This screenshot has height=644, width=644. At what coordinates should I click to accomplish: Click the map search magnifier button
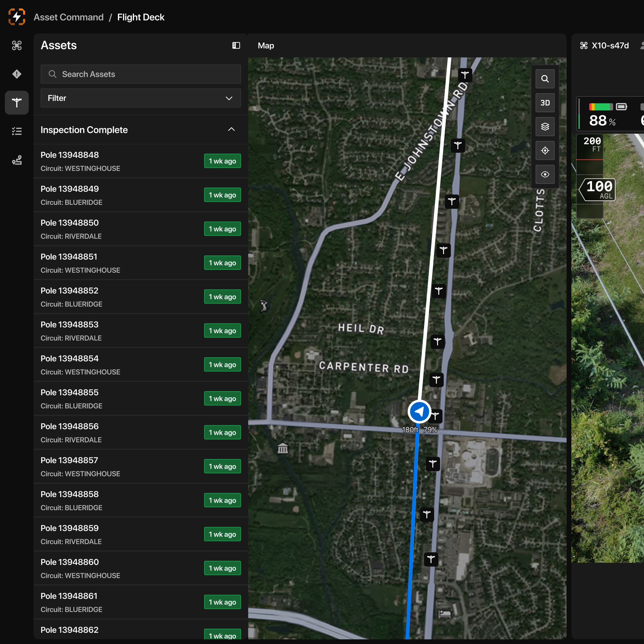(545, 79)
